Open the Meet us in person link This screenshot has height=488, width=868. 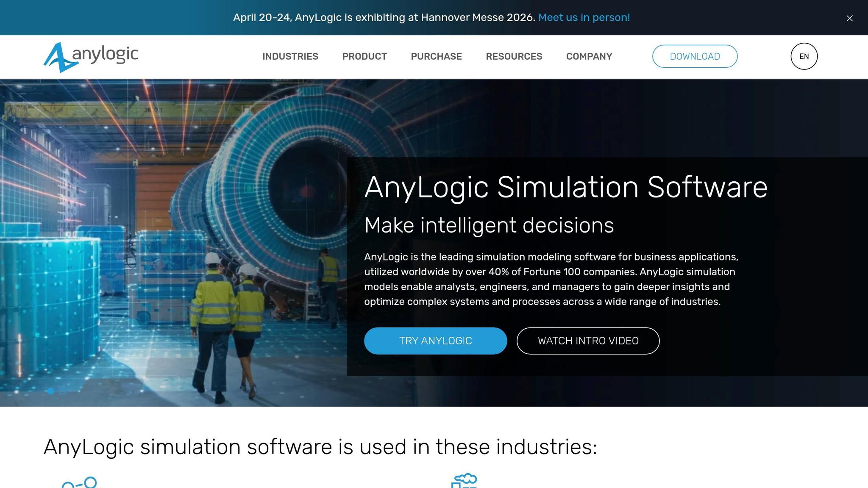(584, 17)
